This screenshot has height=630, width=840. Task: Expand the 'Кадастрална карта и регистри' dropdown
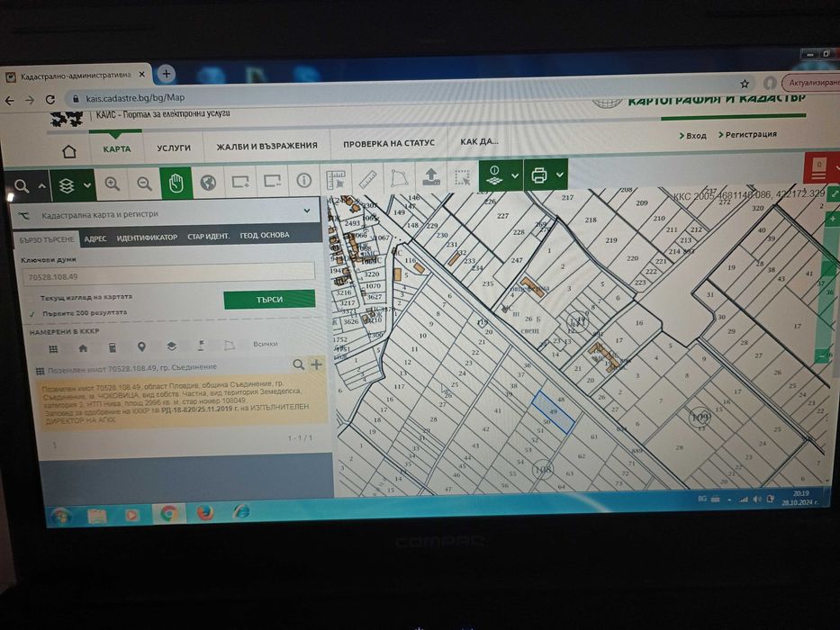pyautogui.click(x=307, y=211)
